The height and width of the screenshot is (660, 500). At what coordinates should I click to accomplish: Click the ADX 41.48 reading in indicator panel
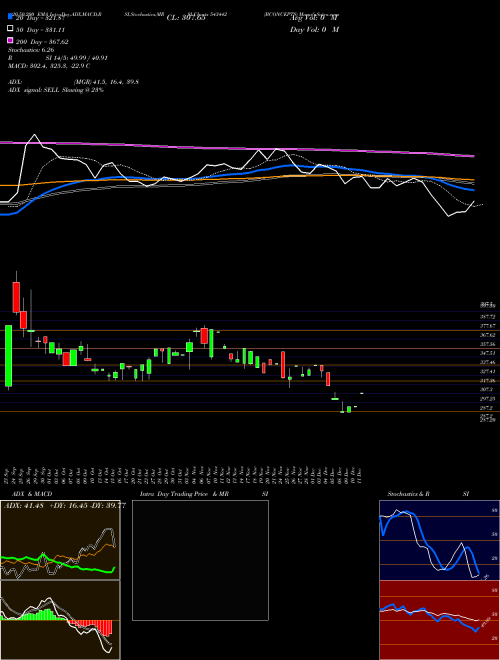pyautogui.click(x=24, y=506)
